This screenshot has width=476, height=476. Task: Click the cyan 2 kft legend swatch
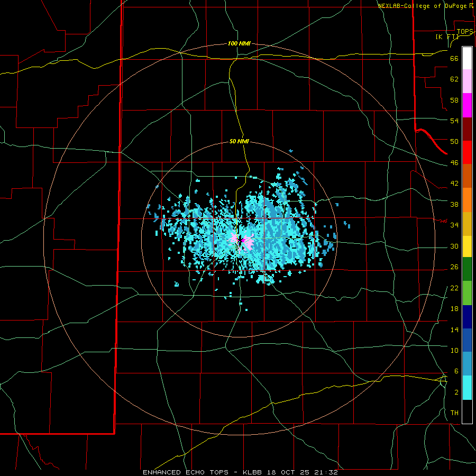467,388
